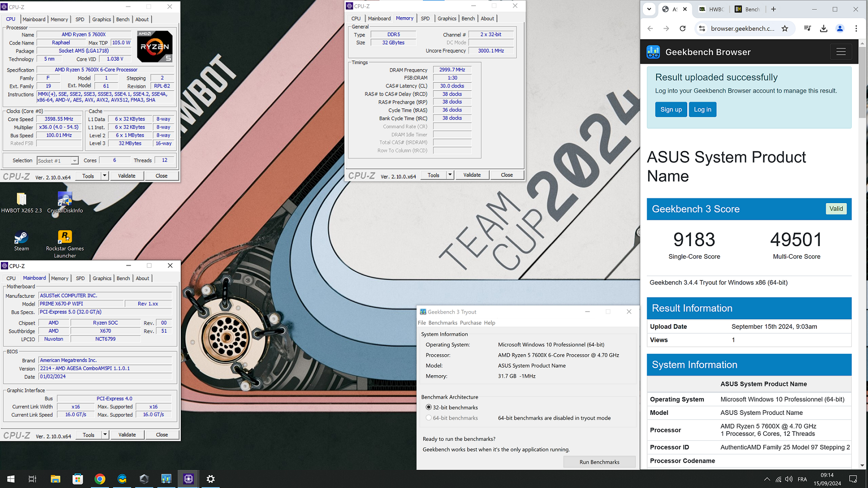
Task: Open Settings gear on taskbar
Action: [210, 478]
